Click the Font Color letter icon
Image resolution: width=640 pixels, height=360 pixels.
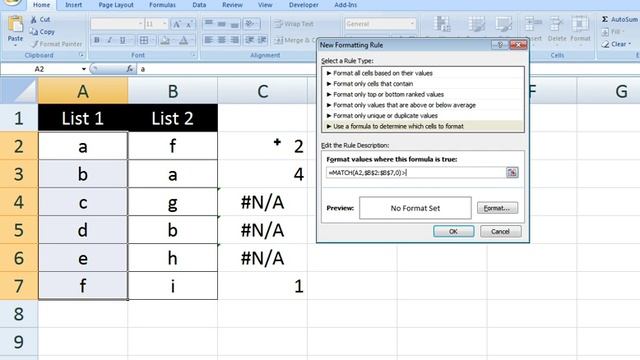[x=184, y=40]
